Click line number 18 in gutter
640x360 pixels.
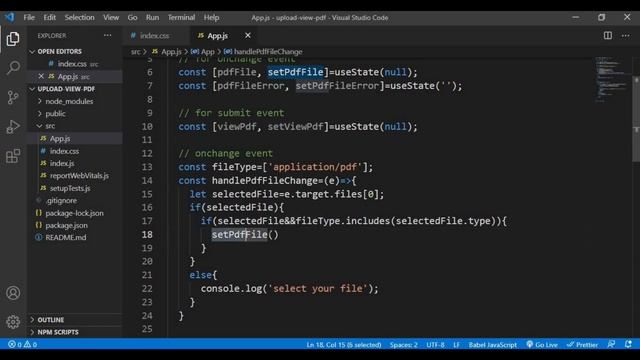[x=147, y=235]
